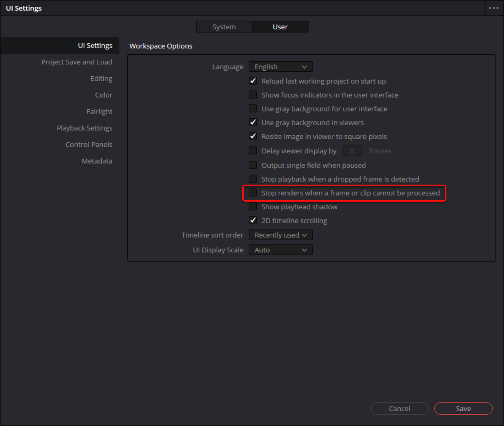Open Control Panels settings

[x=89, y=144]
